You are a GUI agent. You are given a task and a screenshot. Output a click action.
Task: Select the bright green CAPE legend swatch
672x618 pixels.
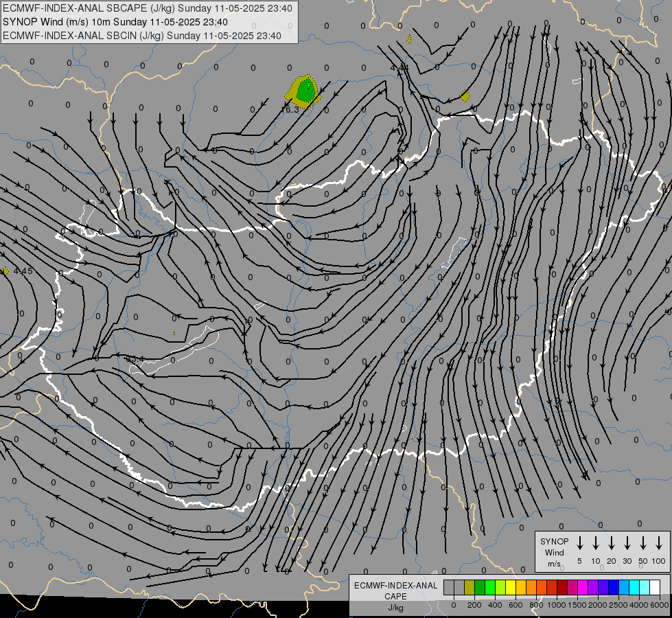(x=490, y=587)
